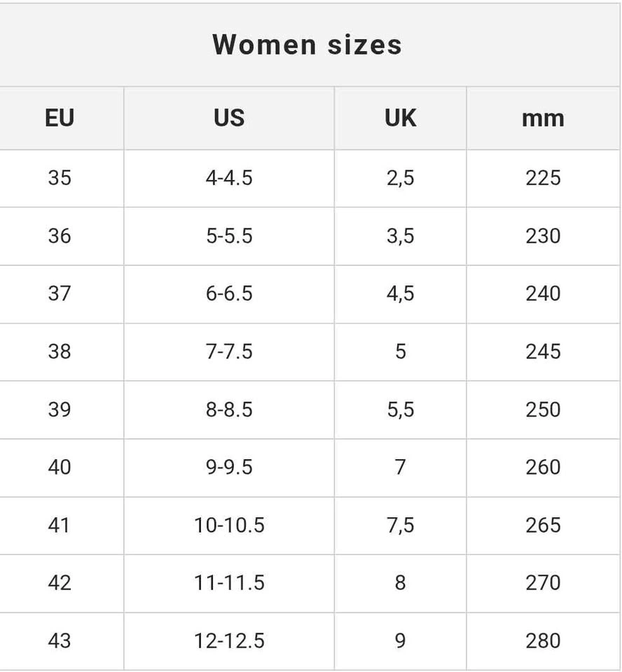Viewport: 622px width, 672px height.
Task: Click the mm column header
Action: tap(543, 118)
